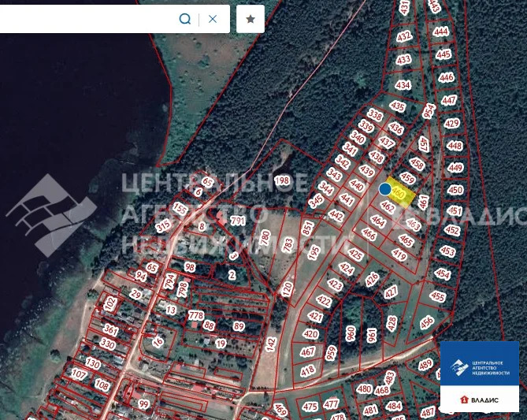Select parcel number 456
This screenshot has height=420, width=527.
point(426,322)
